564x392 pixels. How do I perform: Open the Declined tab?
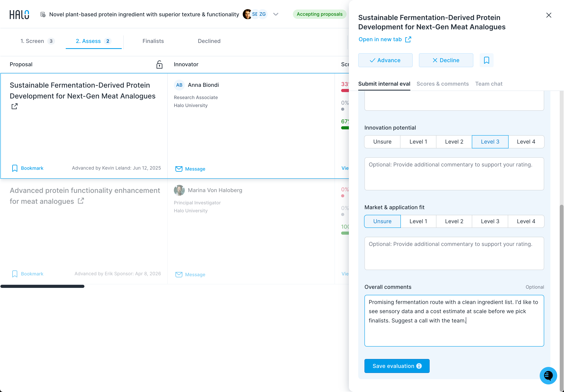209,41
